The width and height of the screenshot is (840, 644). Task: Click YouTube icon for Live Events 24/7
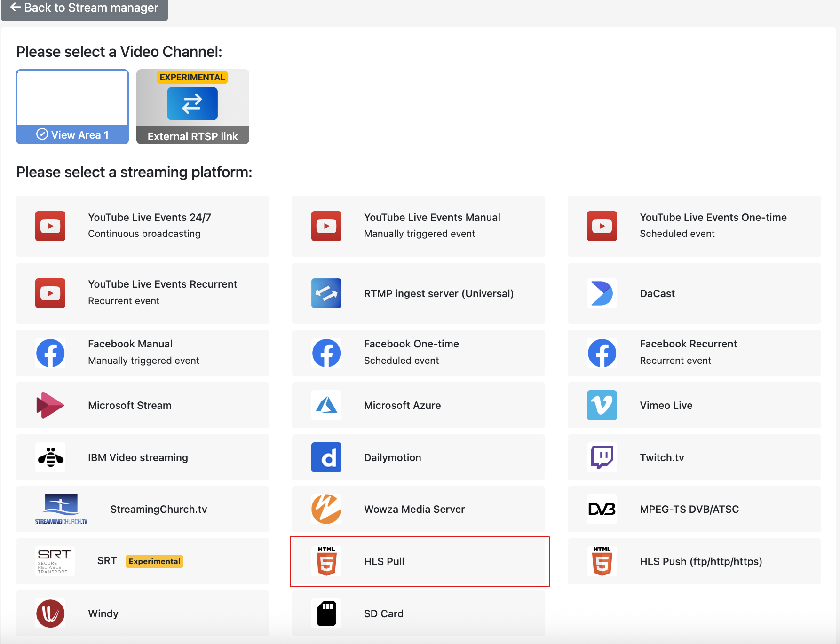(50, 226)
